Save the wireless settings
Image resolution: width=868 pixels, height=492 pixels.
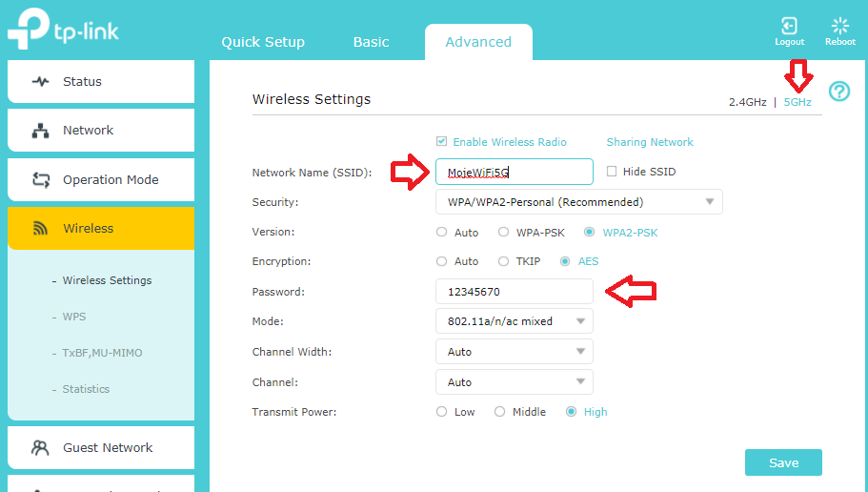coord(783,462)
